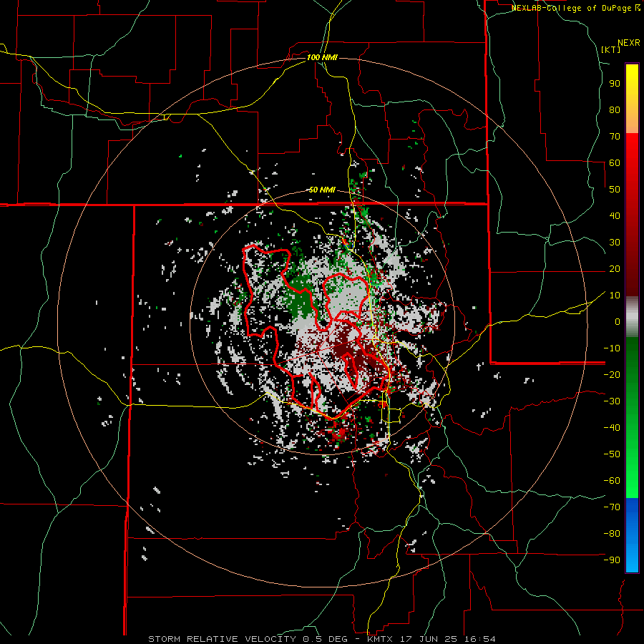Select the "60" value on the velocity scale
The image size is (644, 644).
point(615,162)
